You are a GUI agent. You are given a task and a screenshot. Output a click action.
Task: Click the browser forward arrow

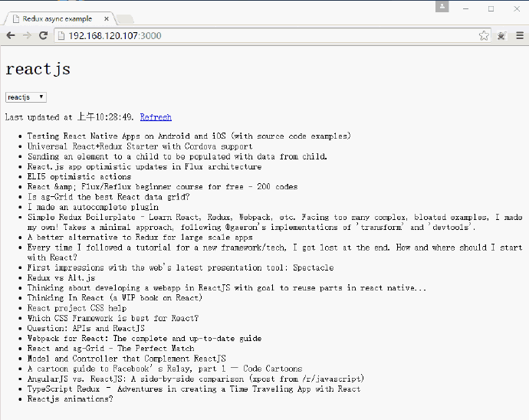(27, 35)
